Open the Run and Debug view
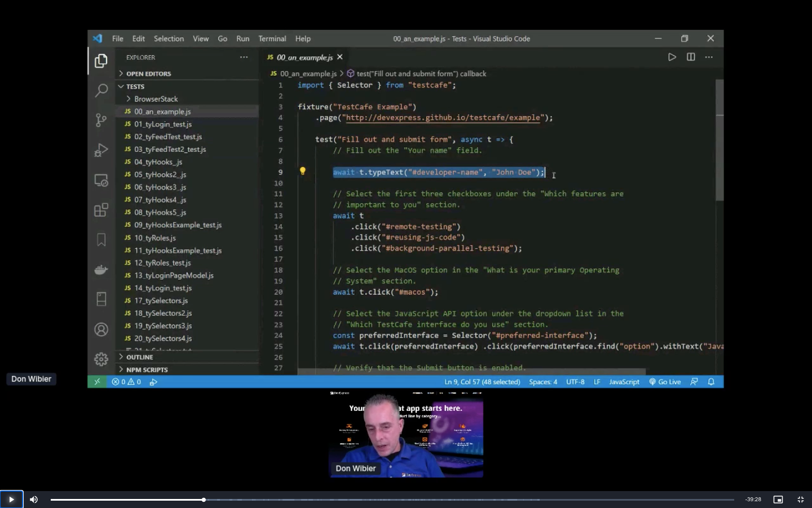 tap(101, 150)
